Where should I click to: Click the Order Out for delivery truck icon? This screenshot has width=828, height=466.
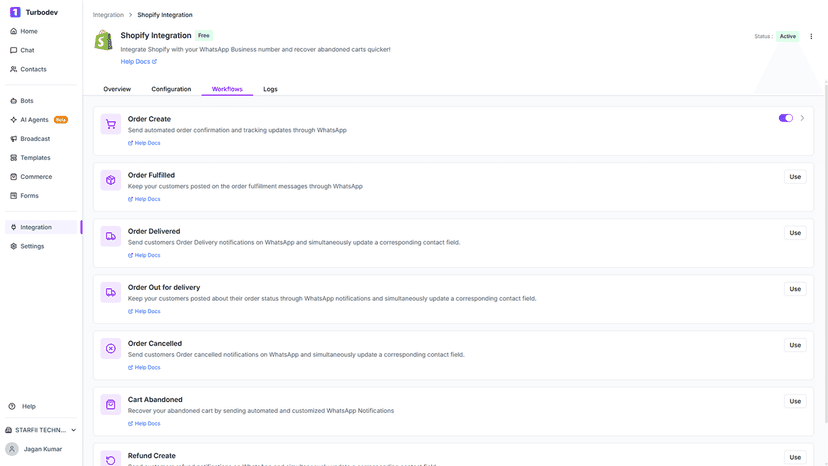point(110,292)
